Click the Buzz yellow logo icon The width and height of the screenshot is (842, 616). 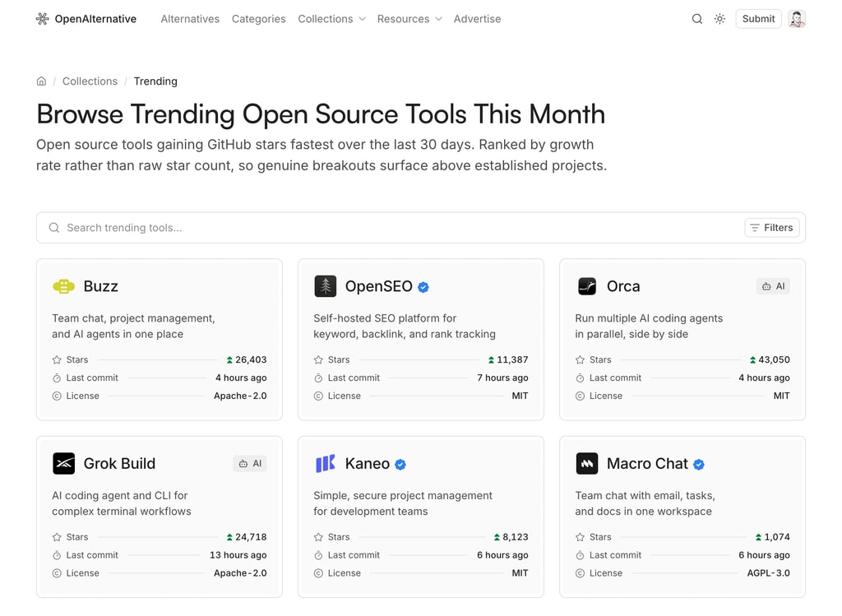[x=63, y=286]
